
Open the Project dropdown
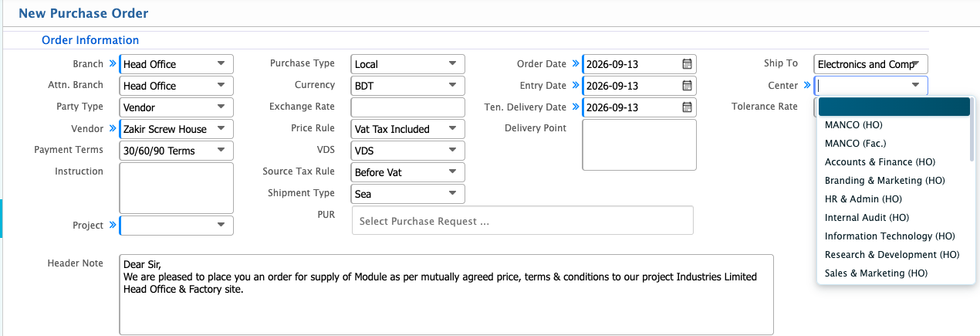point(177,226)
